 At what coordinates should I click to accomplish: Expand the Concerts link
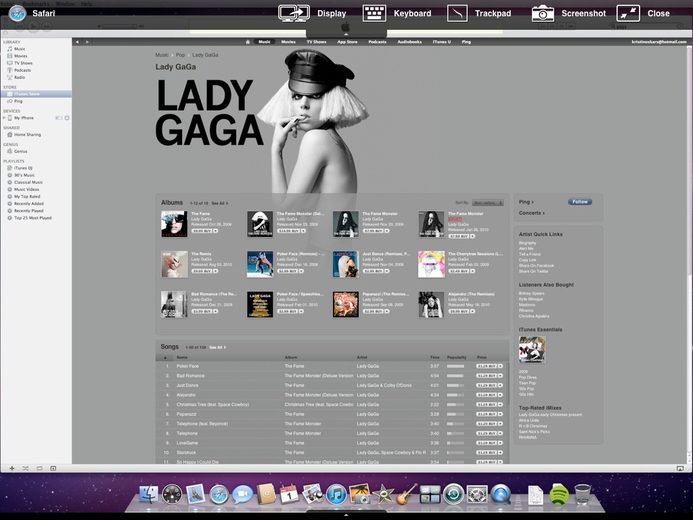532,213
